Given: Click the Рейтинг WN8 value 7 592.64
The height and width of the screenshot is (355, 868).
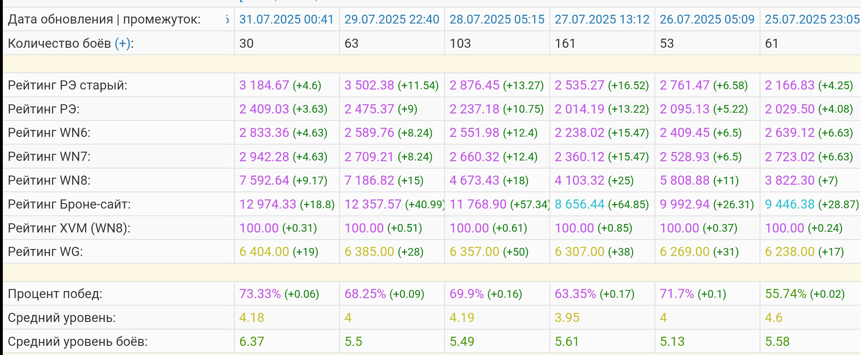Looking at the screenshot, I should tap(264, 180).
